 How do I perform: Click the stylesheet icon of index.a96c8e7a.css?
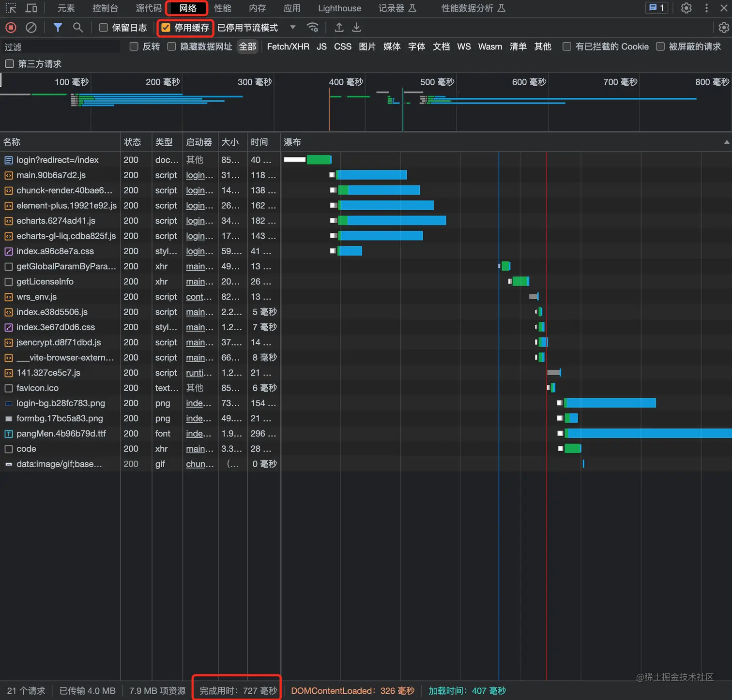pos(9,251)
